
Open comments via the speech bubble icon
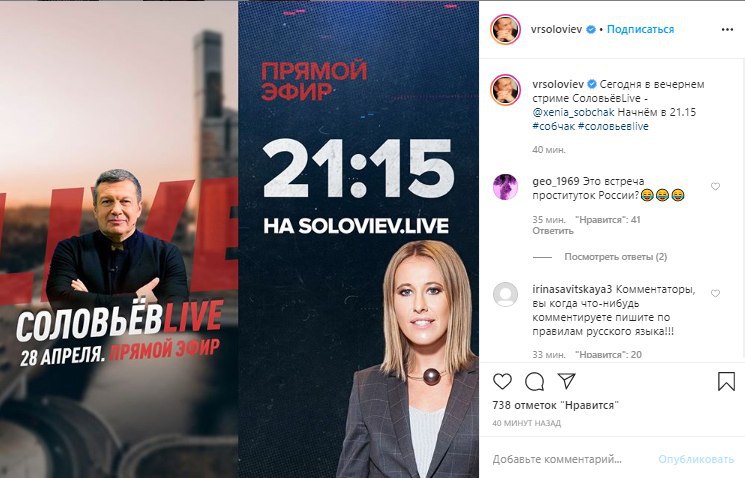[535, 382]
